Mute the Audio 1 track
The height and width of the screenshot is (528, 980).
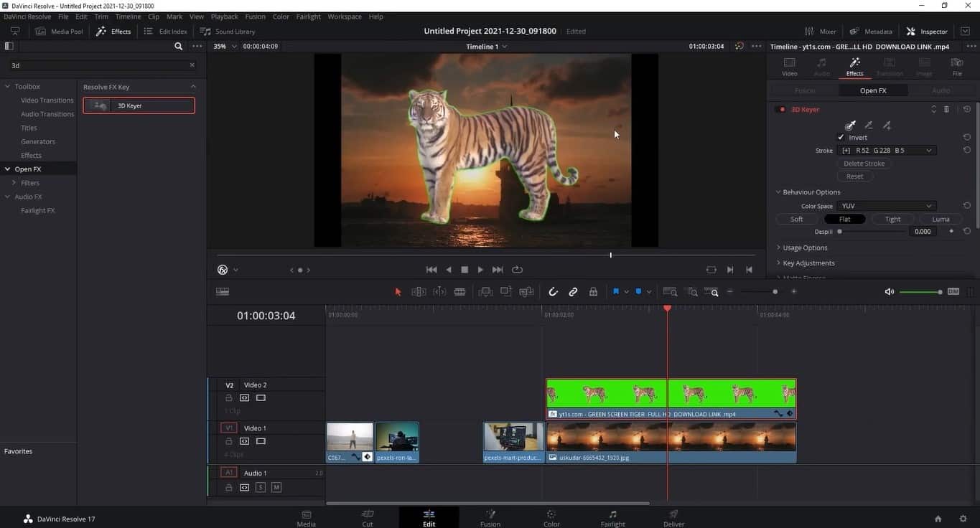coord(276,487)
